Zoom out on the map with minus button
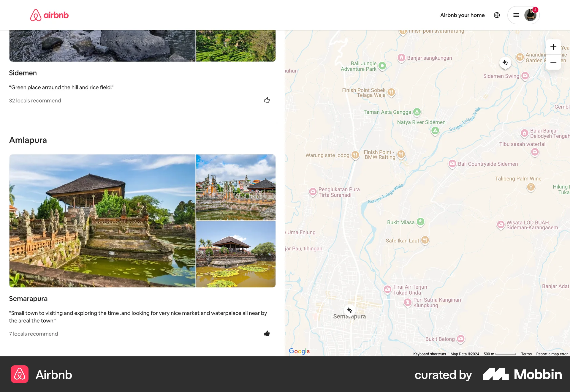This screenshot has width=570, height=392. 553,62
